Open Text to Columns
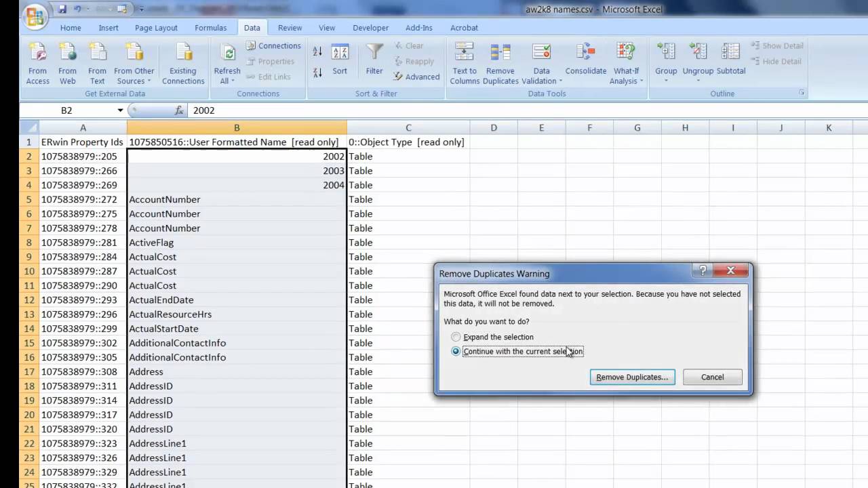This screenshot has height=488, width=868. tap(465, 64)
